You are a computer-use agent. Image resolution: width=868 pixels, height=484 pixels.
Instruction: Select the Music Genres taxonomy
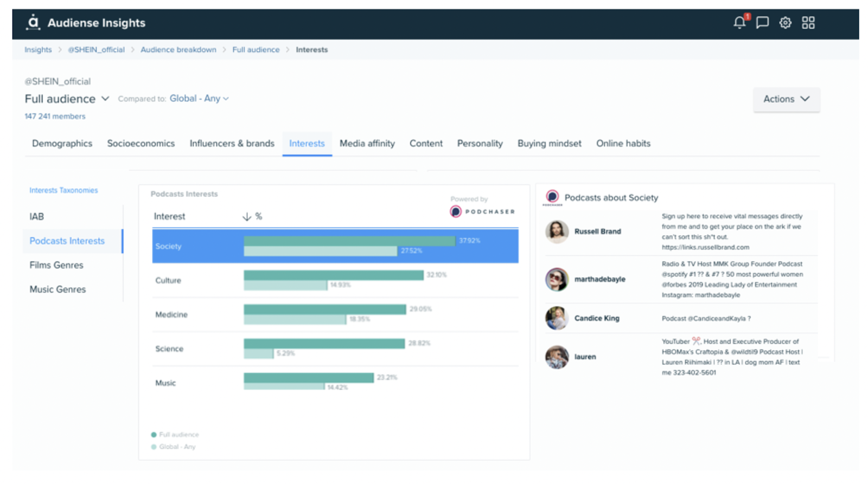(x=58, y=289)
